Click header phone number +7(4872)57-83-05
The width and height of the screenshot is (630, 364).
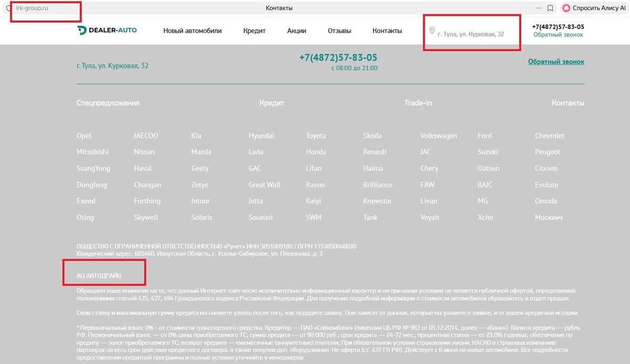pos(558,27)
